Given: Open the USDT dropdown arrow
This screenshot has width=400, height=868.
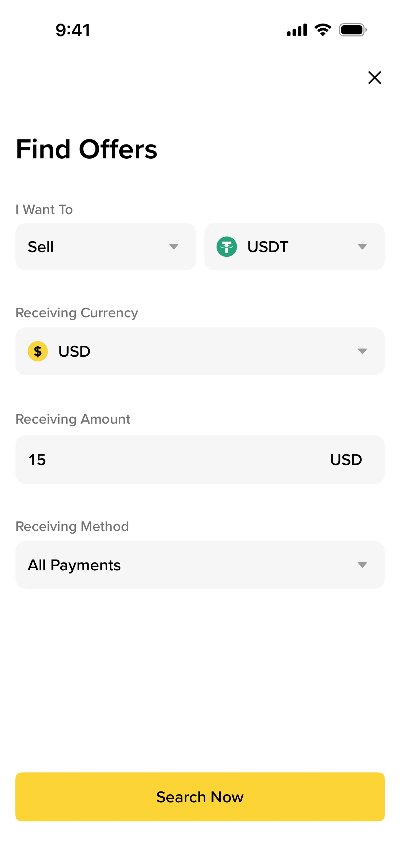Looking at the screenshot, I should [362, 247].
